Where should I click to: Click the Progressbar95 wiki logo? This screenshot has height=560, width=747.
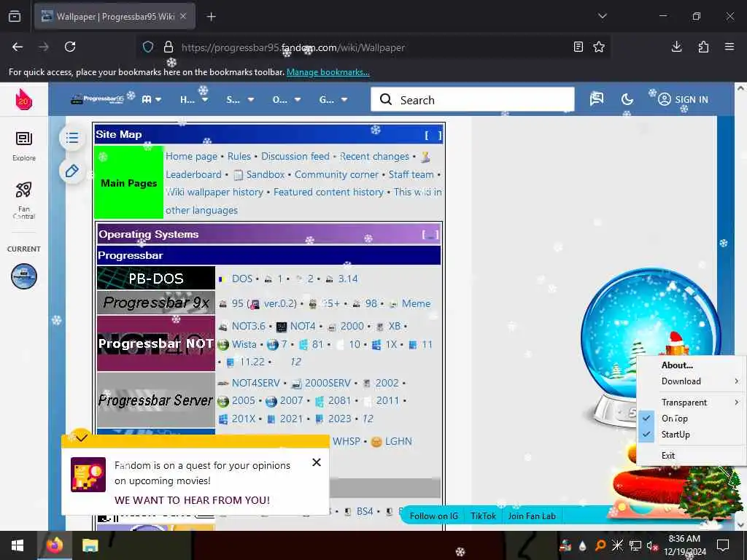(x=97, y=99)
